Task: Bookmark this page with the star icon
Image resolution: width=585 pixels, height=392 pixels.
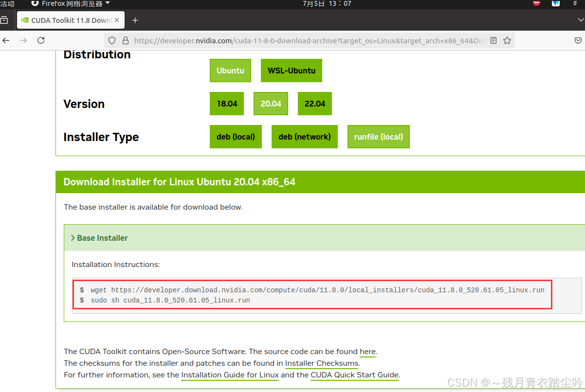Action: pos(507,41)
